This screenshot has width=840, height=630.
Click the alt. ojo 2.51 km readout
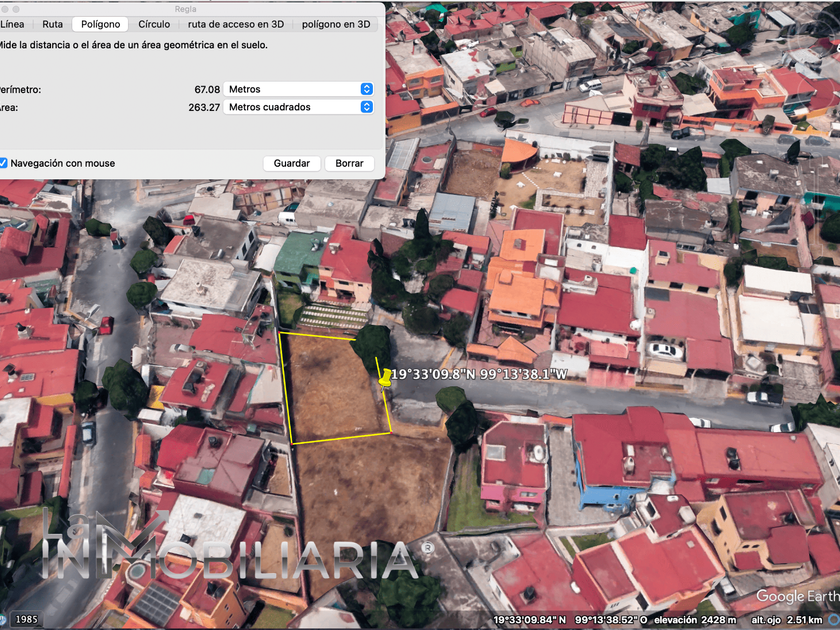pos(786,620)
